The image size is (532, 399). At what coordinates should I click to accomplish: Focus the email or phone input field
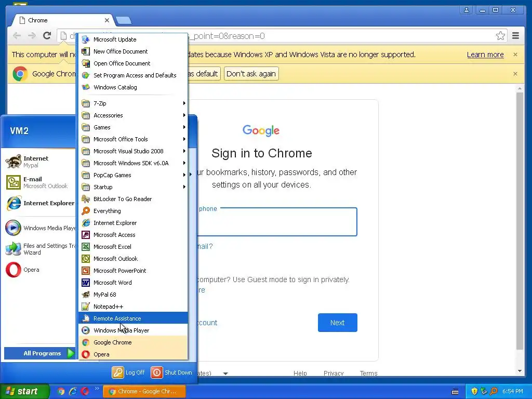(x=277, y=221)
